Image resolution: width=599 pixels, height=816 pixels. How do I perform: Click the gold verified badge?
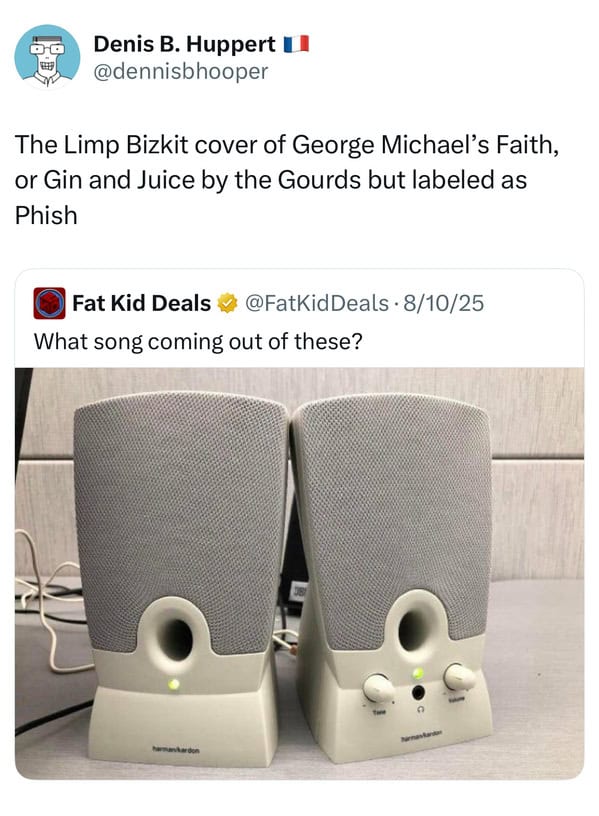pyautogui.click(x=227, y=303)
